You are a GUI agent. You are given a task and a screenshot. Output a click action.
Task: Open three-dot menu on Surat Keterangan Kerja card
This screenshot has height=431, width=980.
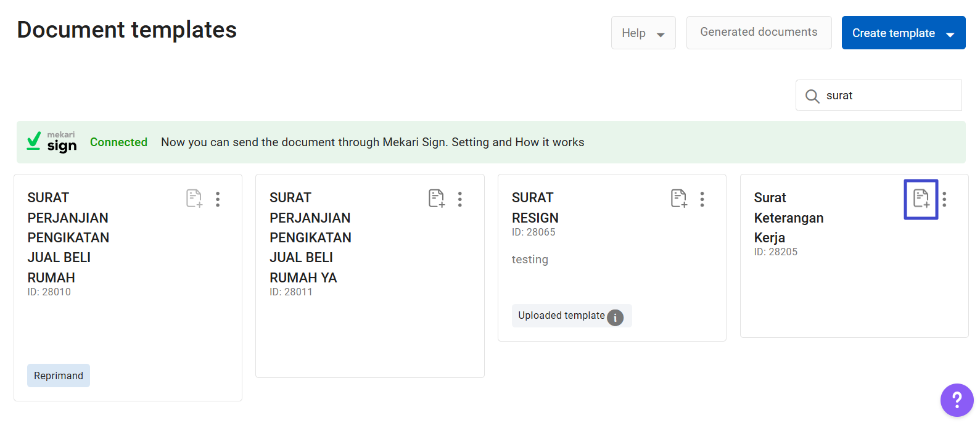944,199
